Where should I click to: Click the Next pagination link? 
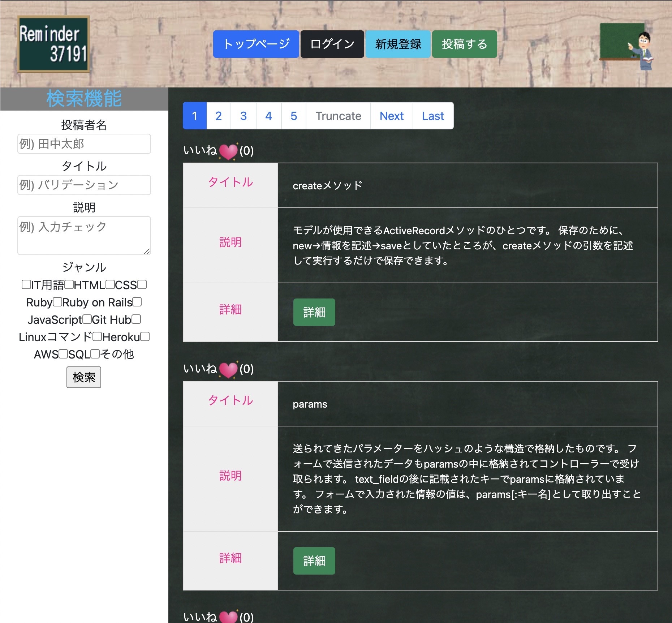click(x=392, y=116)
